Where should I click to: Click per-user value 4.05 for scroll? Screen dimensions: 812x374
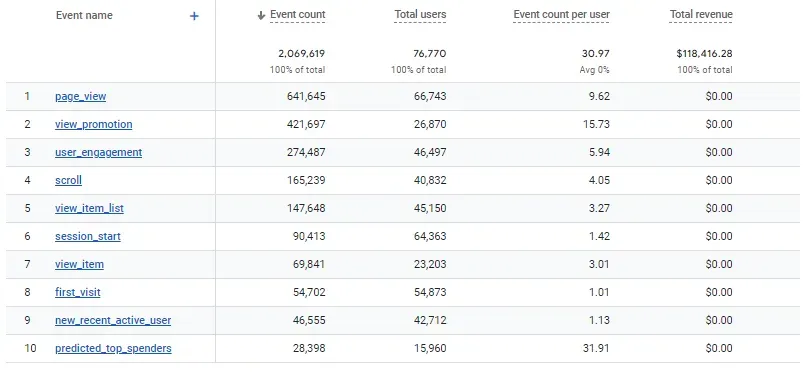pyautogui.click(x=599, y=180)
